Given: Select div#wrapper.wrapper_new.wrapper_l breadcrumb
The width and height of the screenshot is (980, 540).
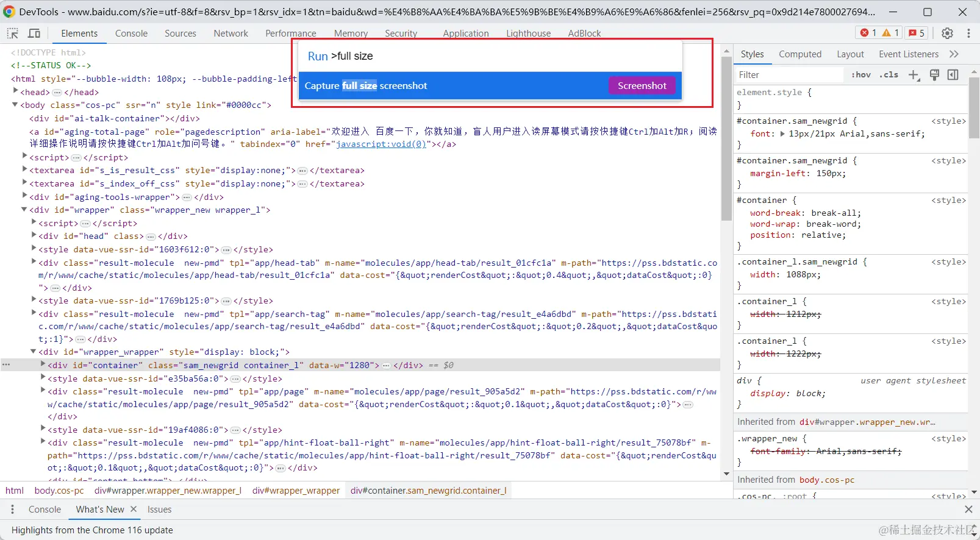Looking at the screenshot, I should click(168, 491).
